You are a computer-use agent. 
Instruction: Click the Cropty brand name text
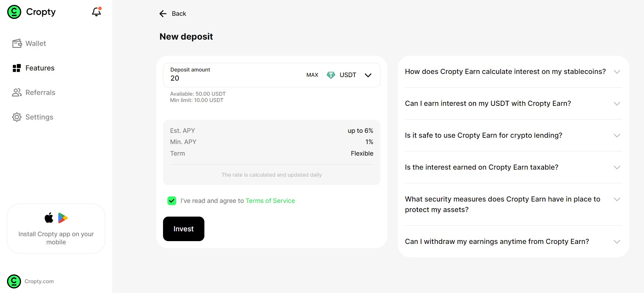click(41, 12)
